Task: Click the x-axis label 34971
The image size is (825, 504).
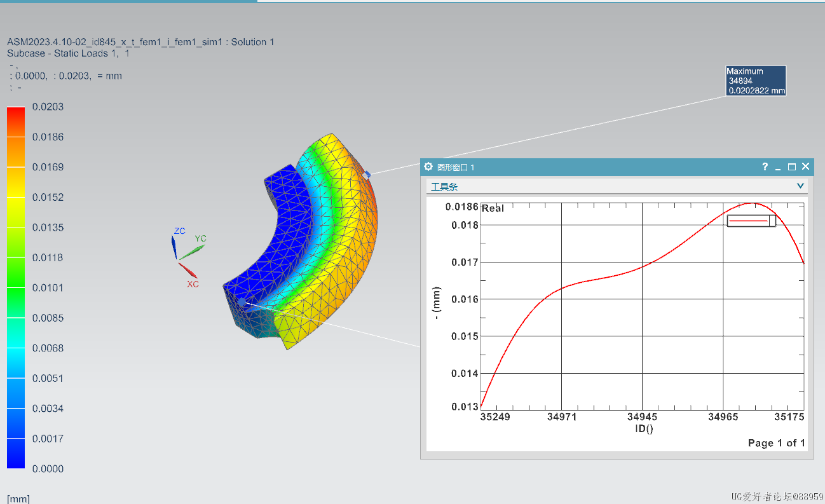Action: point(561,418)
